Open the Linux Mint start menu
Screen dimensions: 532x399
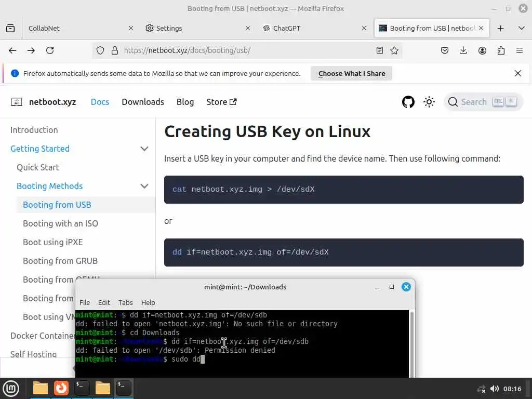(11, 389)
